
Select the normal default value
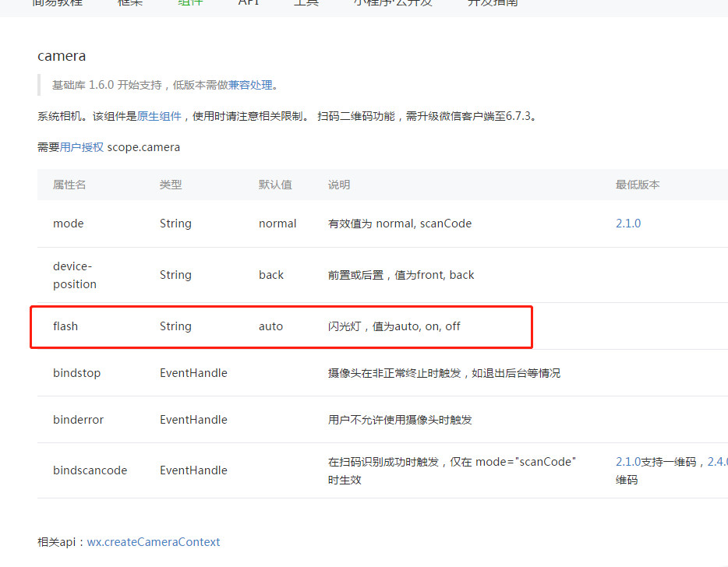pos(277,224)
